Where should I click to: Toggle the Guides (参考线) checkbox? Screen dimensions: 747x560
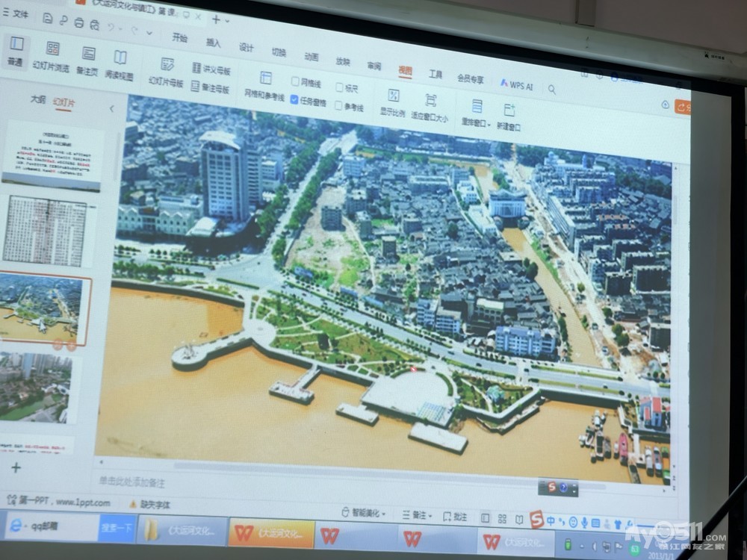[339, 107]
